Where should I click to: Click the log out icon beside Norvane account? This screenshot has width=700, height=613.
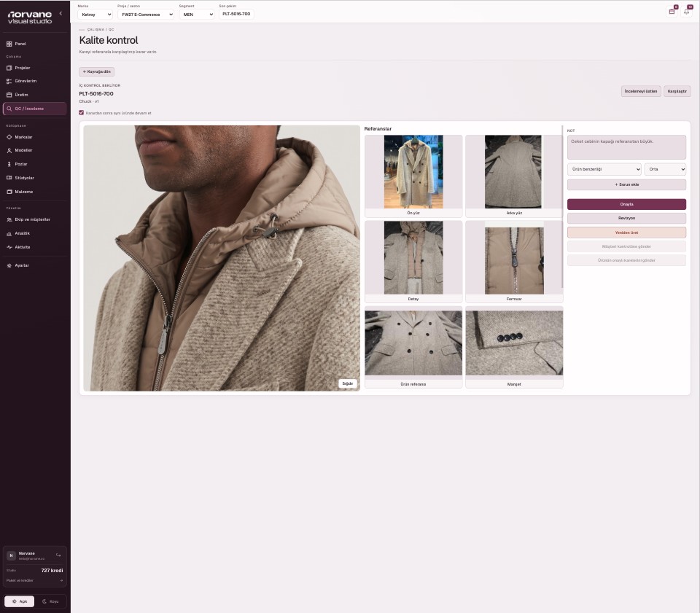tap(58, 555)
